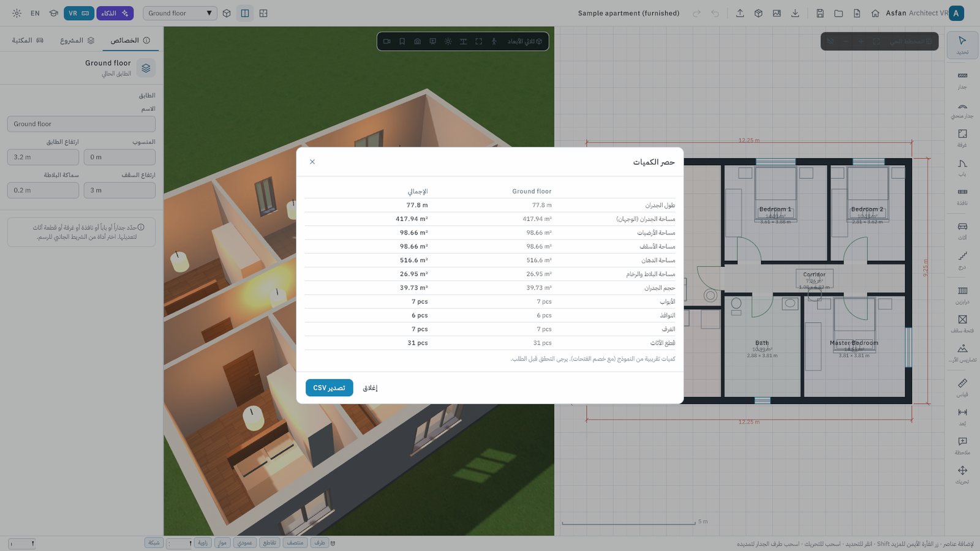Click the save project icon
Screen dimensions: 980x551
point(820,13)
